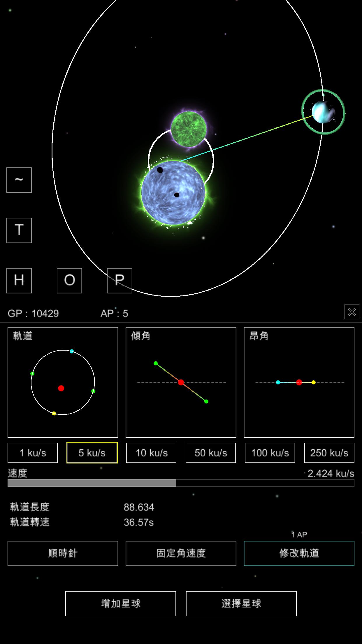This screenshot has height=644, width=362.
Task: Toggle the 固定角速度 fixed angular speed button
Action: click(x=181, y=553)
